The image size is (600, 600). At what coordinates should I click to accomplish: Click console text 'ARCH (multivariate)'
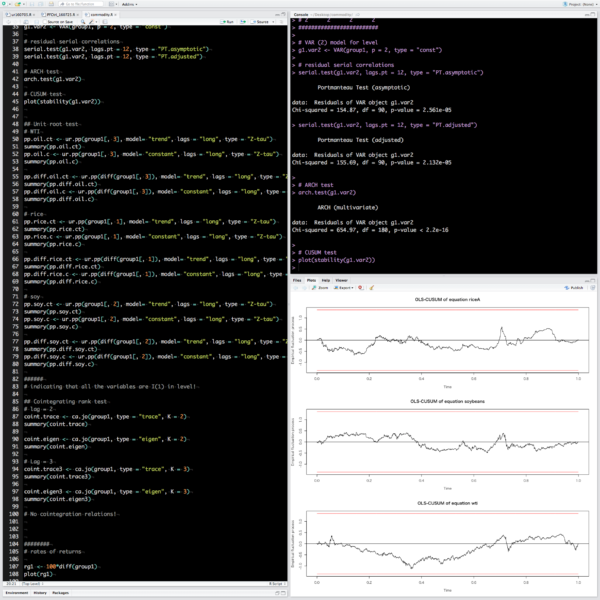click(x=347, y=207)
